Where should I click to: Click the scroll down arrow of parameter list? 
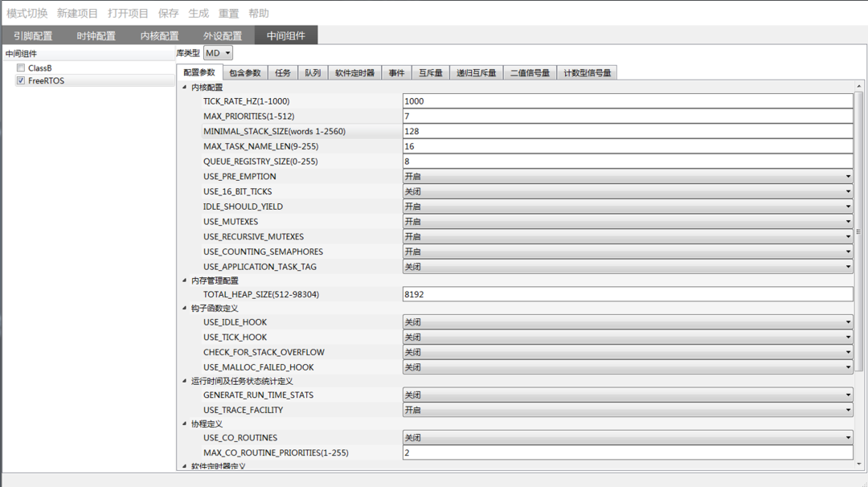tap(858, 464)
